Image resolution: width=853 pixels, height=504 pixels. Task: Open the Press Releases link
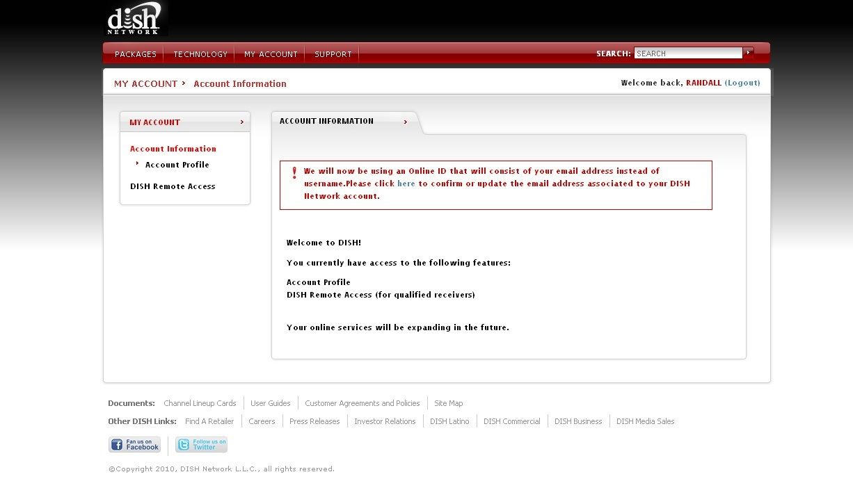click(314, 421)
